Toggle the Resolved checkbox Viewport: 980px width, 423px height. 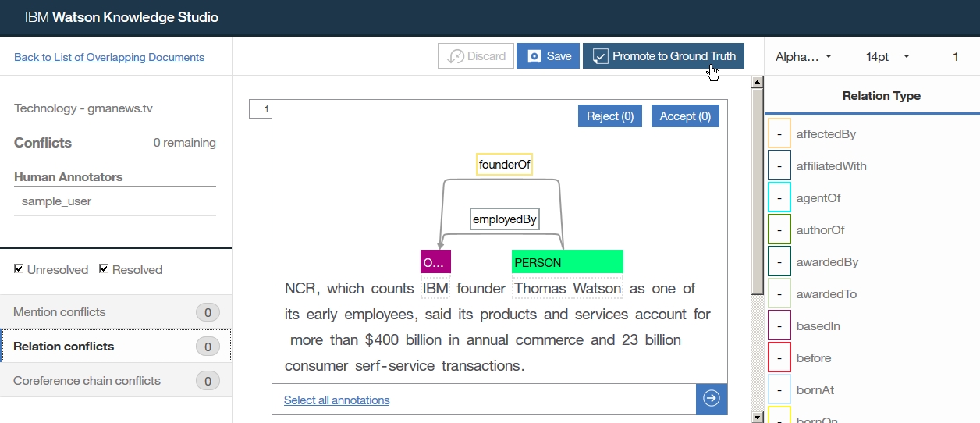pyautogui.click(x=104, y=269)
